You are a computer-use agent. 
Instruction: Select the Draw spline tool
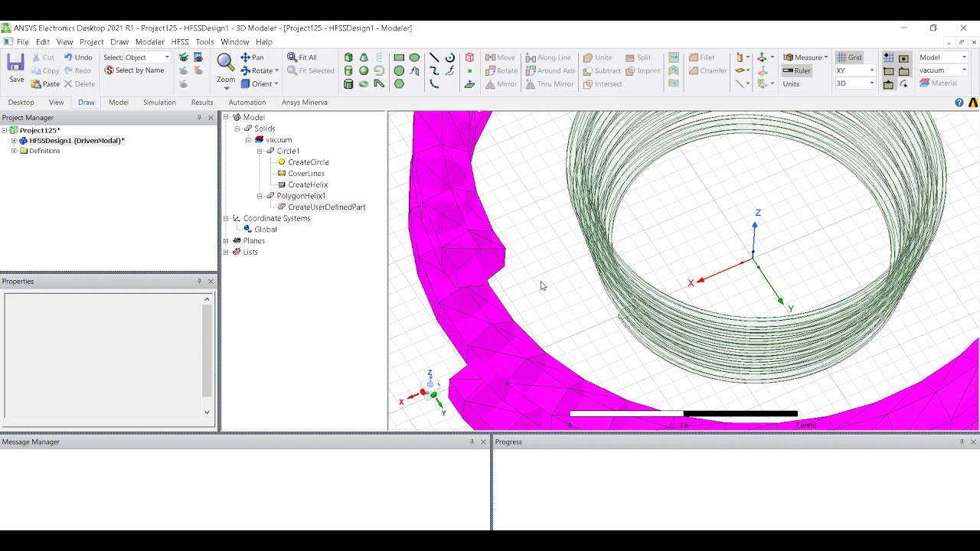point(434,70)
